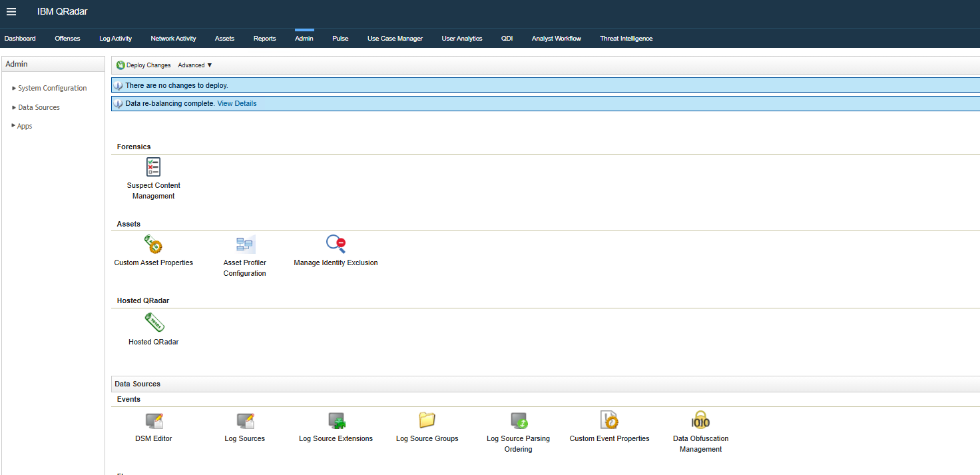Click the Deploy Changes button label
The height and width of the screenshot is (475, 980).
pyautogui.click(x=148, y=65)
